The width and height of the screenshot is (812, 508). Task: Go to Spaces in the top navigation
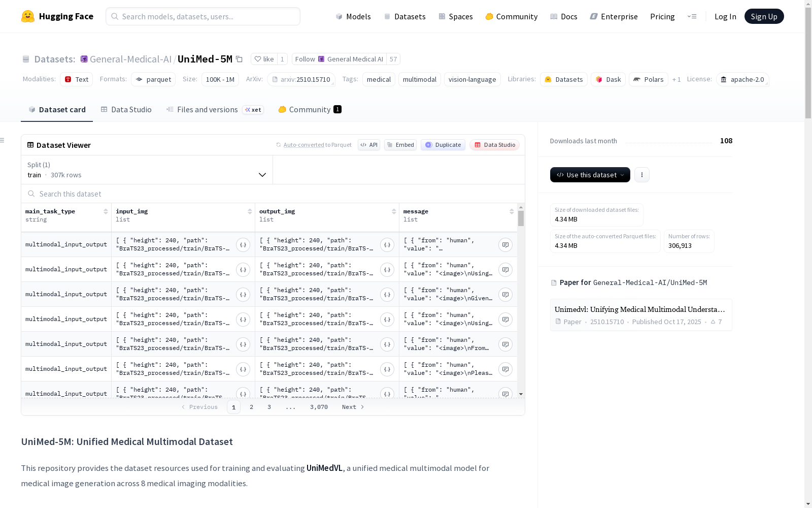click(x=456, y=16)
